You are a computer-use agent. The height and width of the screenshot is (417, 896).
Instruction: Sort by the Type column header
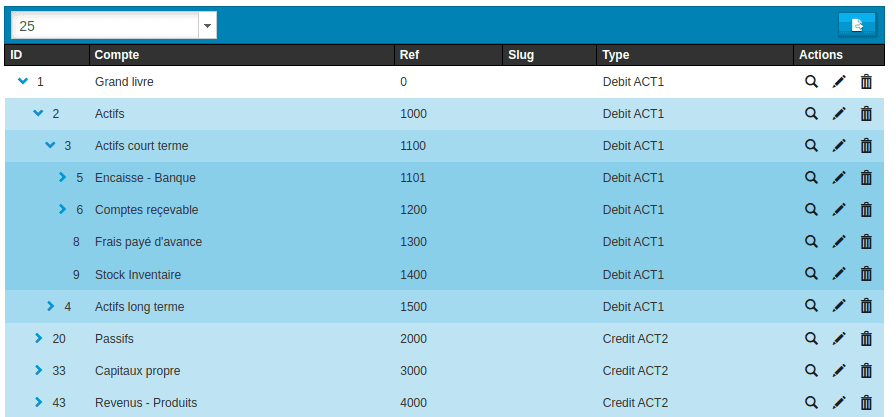coord(695,55)
